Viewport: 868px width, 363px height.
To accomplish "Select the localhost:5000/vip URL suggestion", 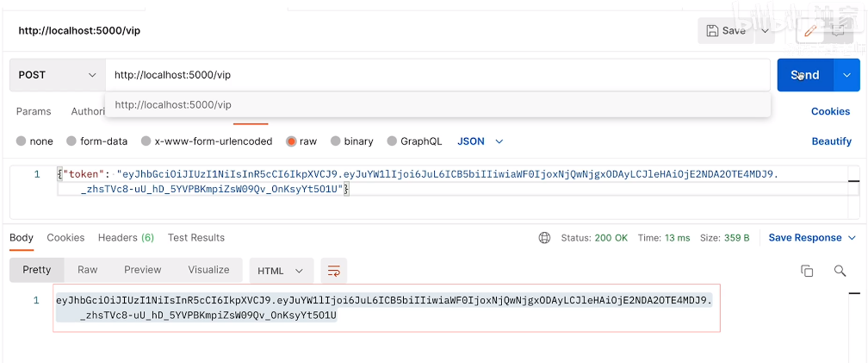I will 437,104.
